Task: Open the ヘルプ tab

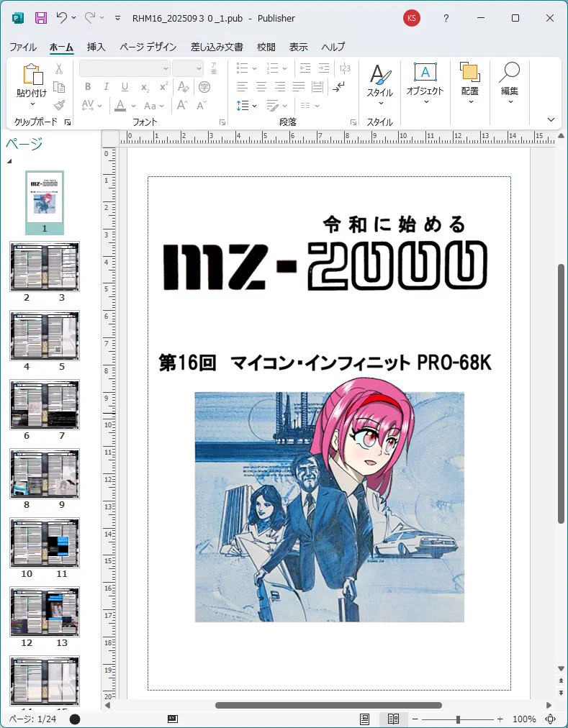Action: click(333, 47)
